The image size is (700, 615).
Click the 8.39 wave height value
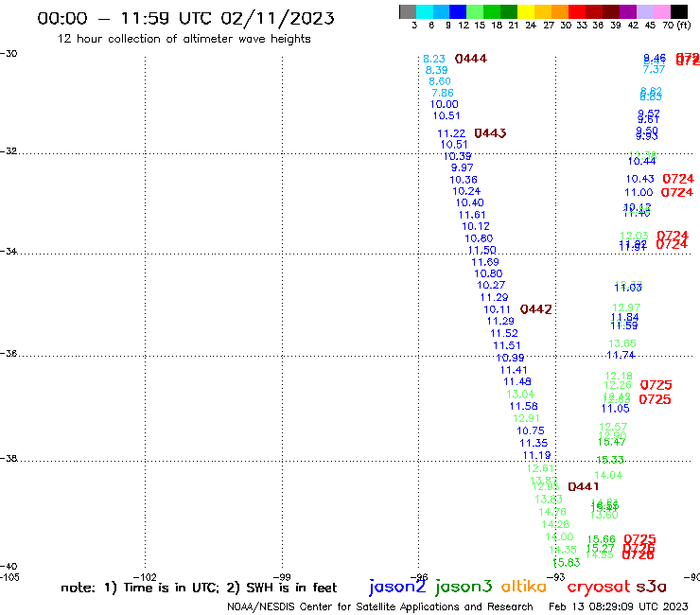437,70
